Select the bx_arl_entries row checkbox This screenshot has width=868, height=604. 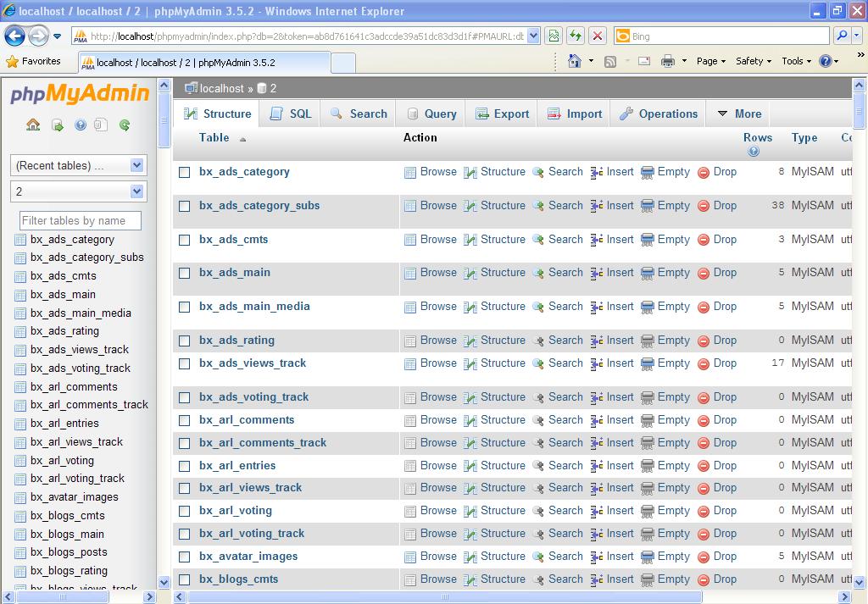185,466
